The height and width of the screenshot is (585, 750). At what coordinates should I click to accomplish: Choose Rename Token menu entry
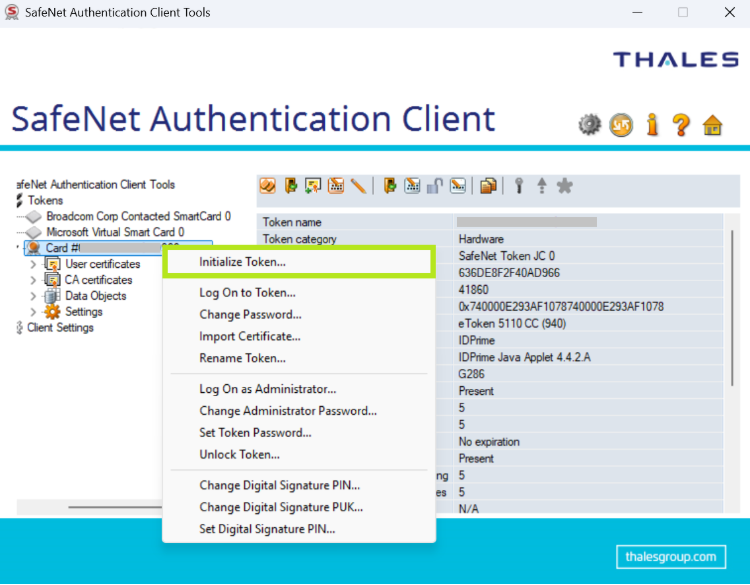click(x=299, y=358)
